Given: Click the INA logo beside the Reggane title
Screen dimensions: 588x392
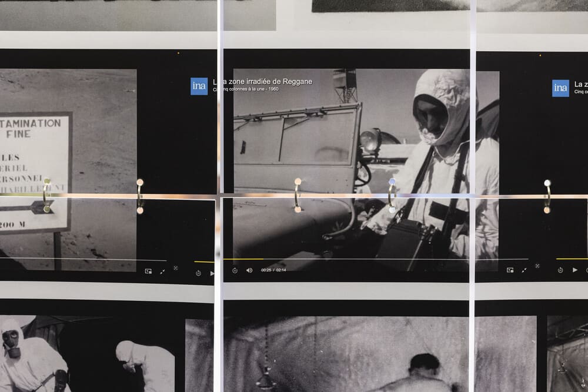Looking at the screenshot, I should click(199, 86).
